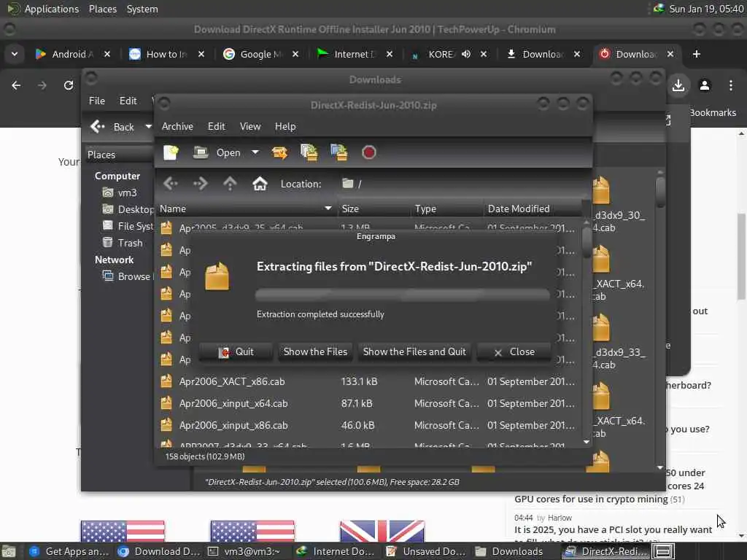Click the Location path field
Viewport: 747px width, 560px height.
(462, 184)
